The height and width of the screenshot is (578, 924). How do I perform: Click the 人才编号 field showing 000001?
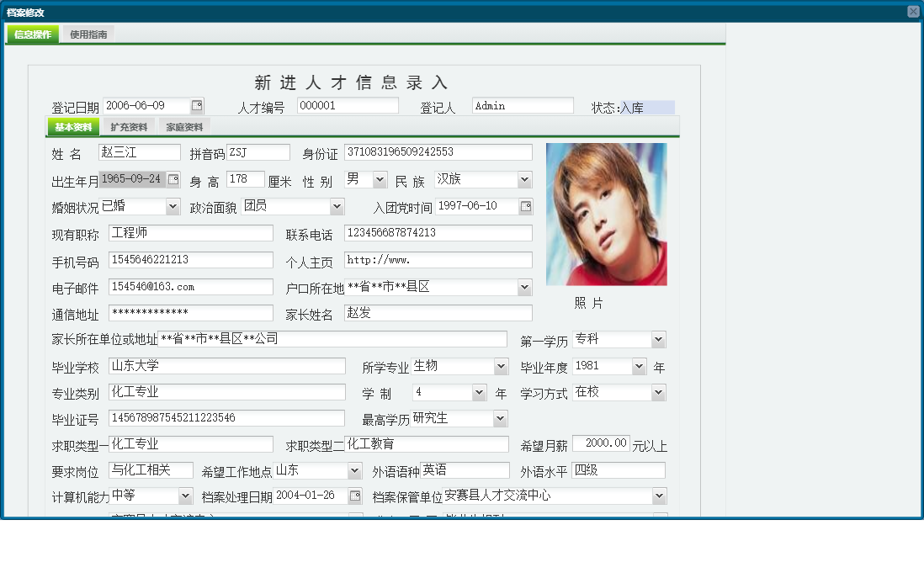[348, 105]
